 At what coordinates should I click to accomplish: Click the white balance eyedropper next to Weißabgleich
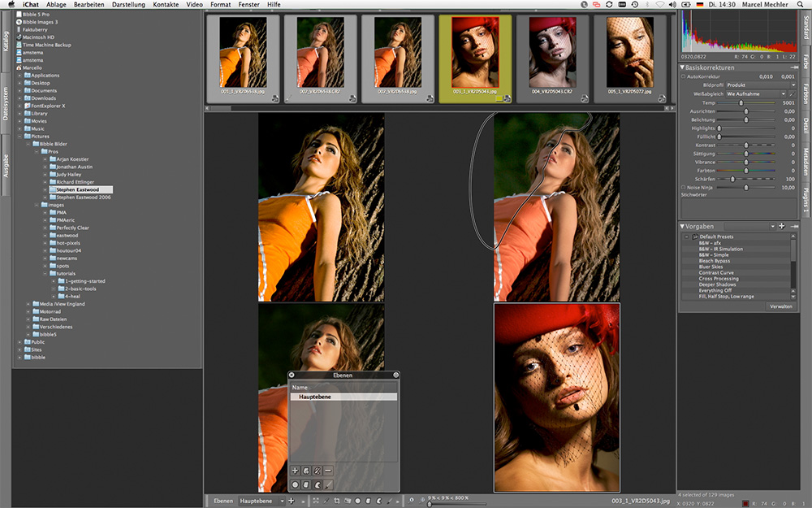tap(792, 94)
